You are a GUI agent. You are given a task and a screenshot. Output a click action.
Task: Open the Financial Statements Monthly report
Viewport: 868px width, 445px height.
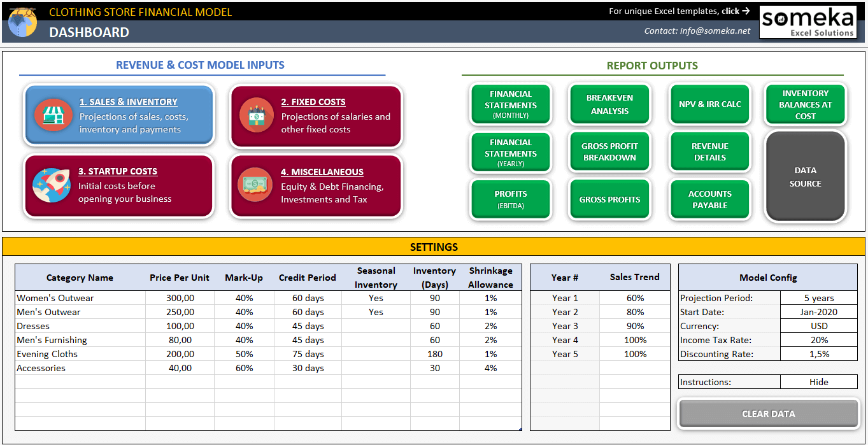510,104
